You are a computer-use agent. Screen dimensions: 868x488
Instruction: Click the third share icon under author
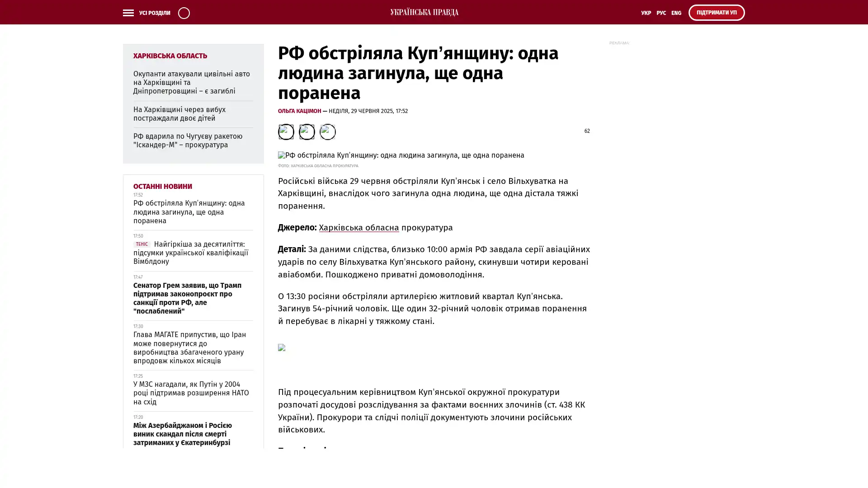327,131
